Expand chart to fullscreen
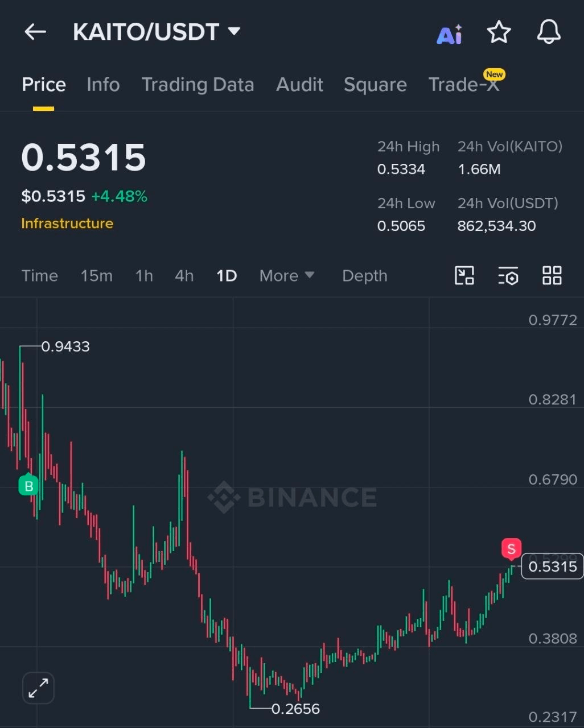The height and width of the screenshot is (728, 584). 38,688
